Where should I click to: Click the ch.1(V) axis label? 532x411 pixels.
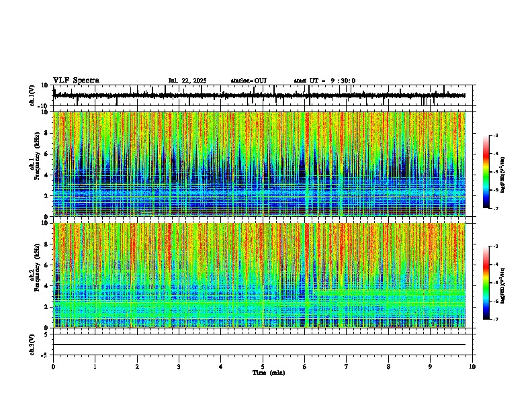coord(32,95)
